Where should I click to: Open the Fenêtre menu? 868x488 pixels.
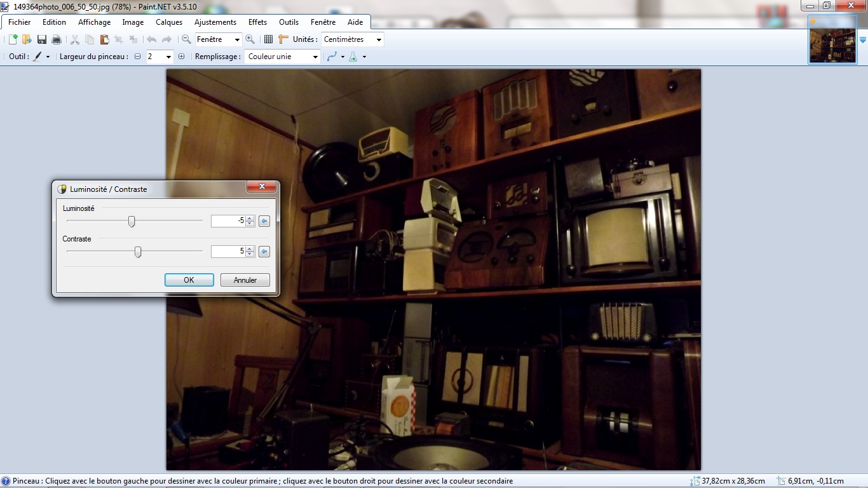click(x=323, y=22)
